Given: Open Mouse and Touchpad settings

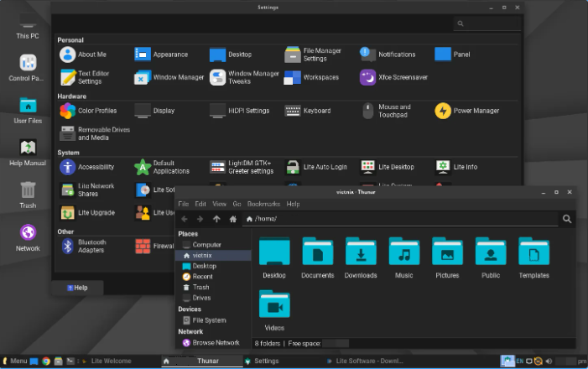Looking at the screenshot, I should tap(387, 111).
